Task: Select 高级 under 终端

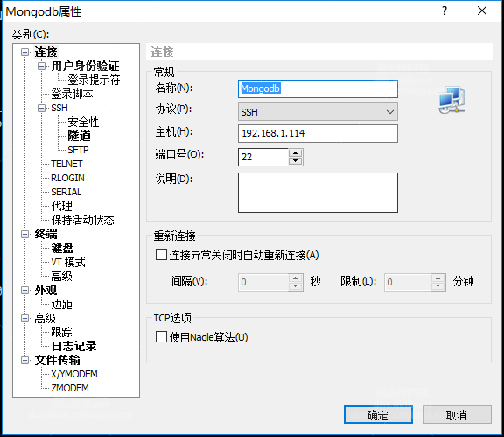Action: pyautogui.click(x=62, y=276)
